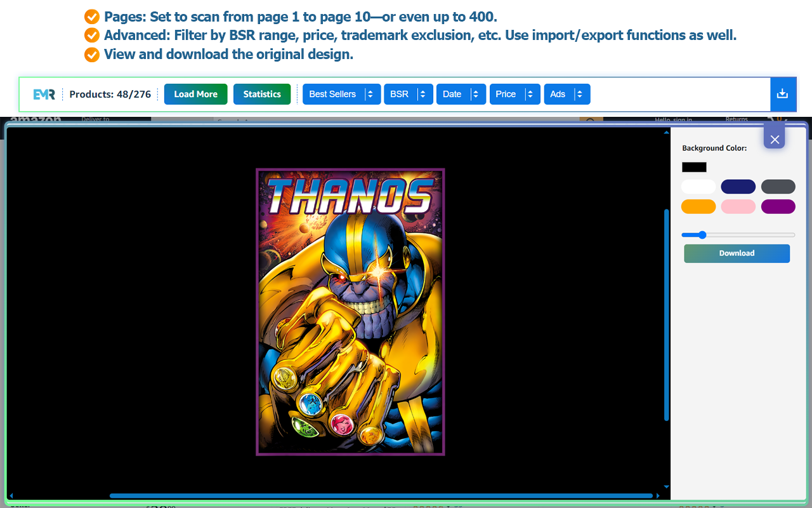Screen dimensions: 812x508
Task: Click the slider handle above the Download button
Action: tap(702, 235)
